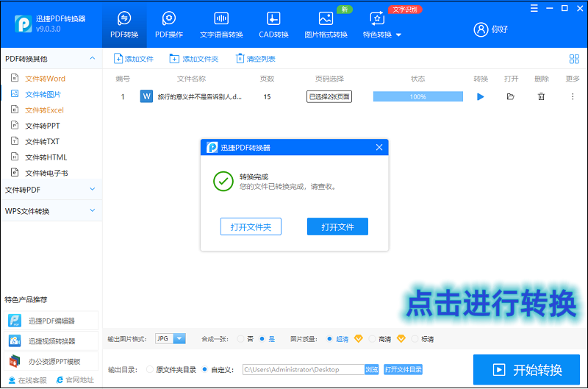Viewport: 588px width, 389px height.
Task: Click the open folder icon in row 1
Action: pos(510,97)
